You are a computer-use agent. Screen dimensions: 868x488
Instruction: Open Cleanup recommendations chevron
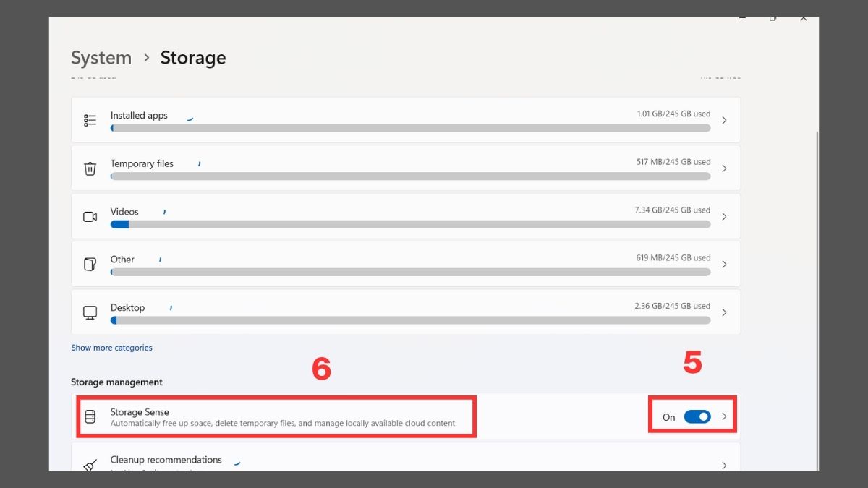pos(724,466)
